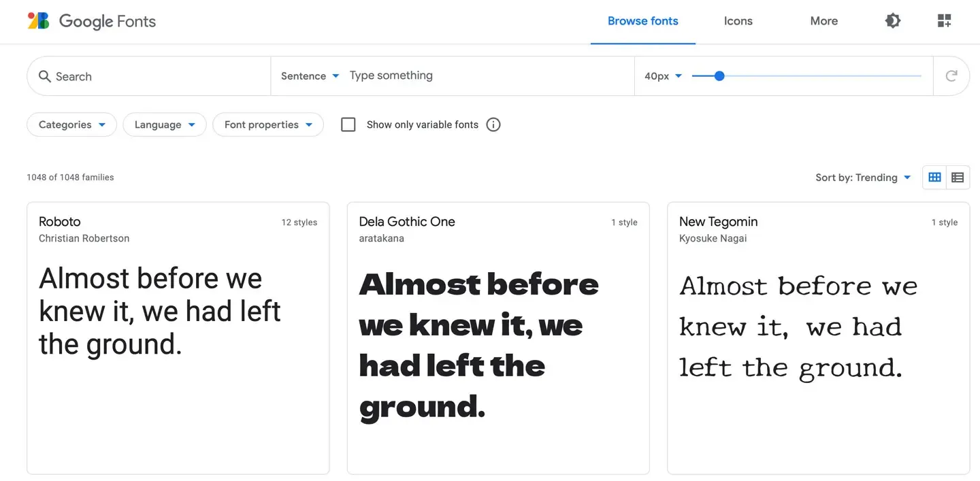Click the Google Fonts logo icon

click(x=38, y=20)
